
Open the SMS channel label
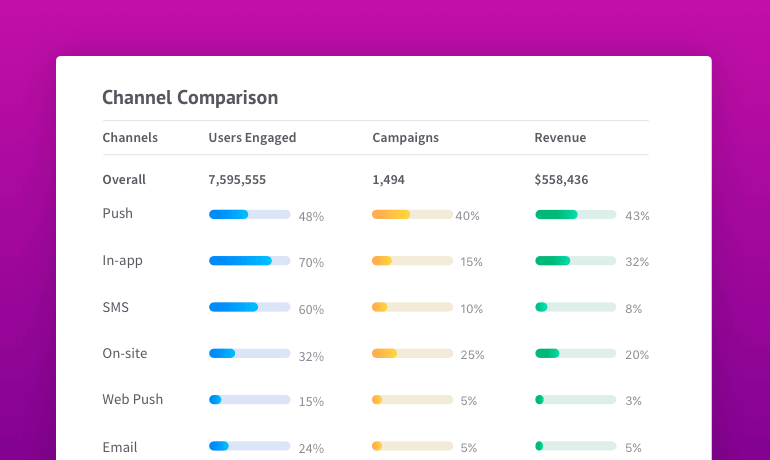[x=116, y=308]
